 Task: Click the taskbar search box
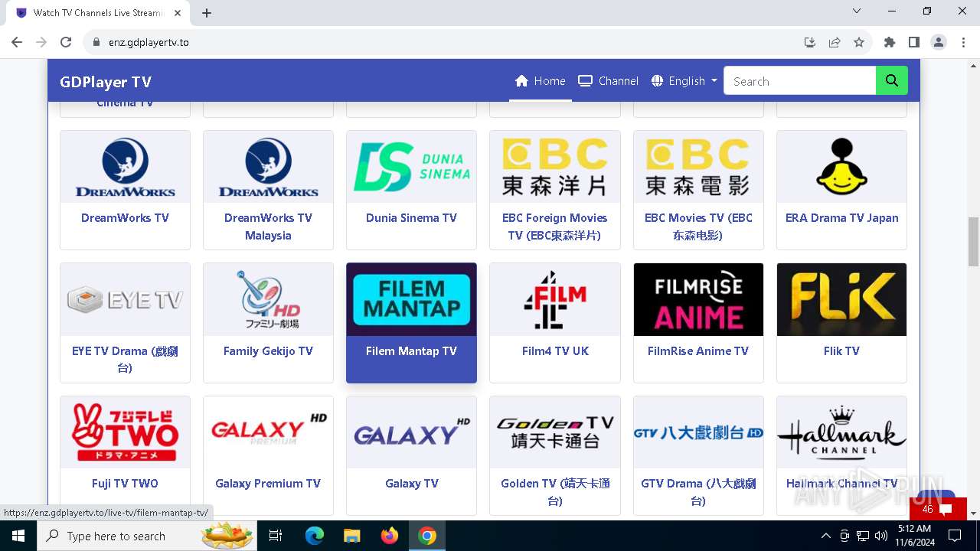pyautogui.click(x=149, y=536)
